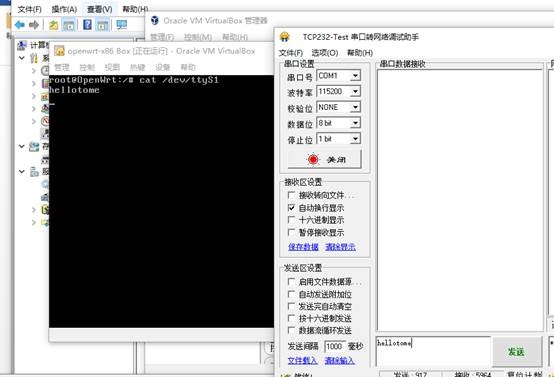Open 控制 menu in openwrt VM window
The width and height of the screenshot is (554, 377).
point(87,67)
